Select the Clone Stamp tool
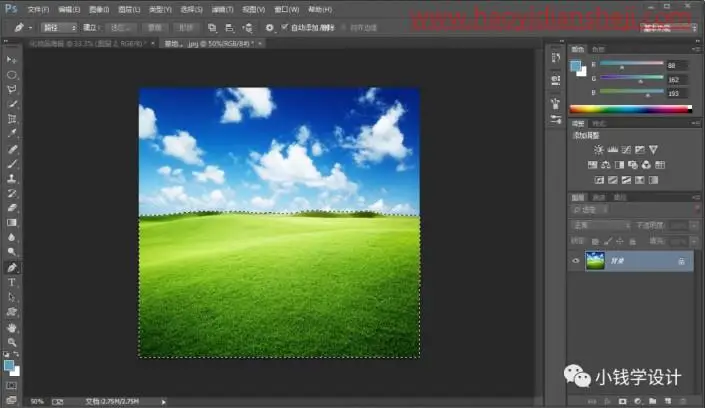 click(x=11, y=179)
